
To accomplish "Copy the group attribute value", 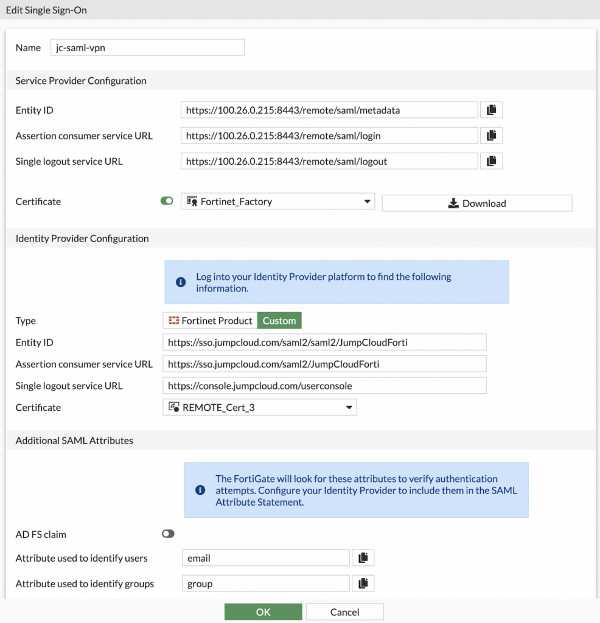I will [x=363, y=583].
